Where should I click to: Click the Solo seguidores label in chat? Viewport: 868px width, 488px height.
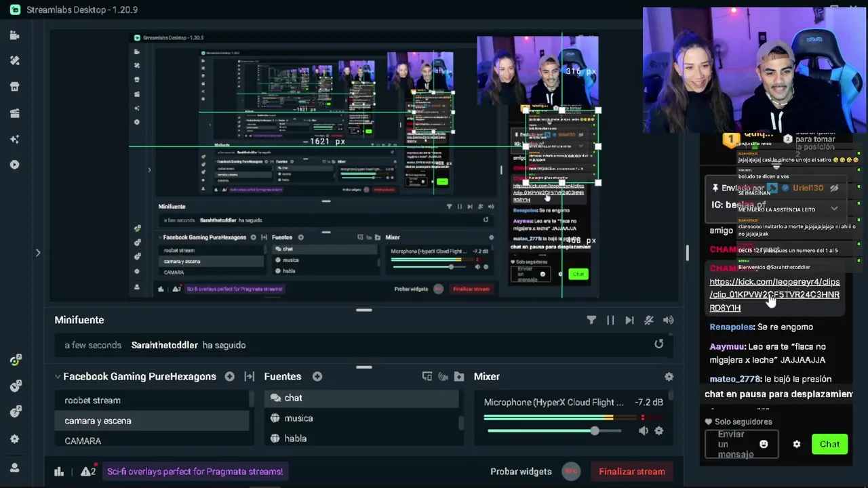743,422
